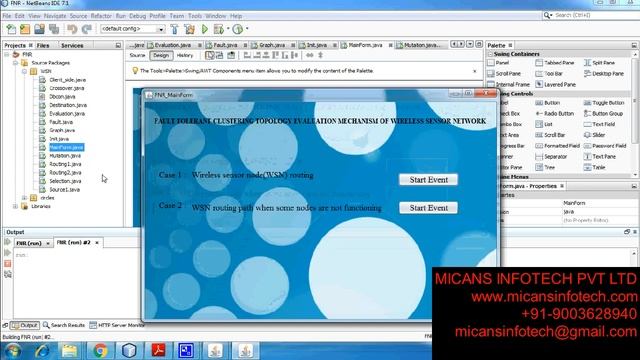Select Source1.java in project tree
The height and width of the screenshot is (360, 640).
(x=64, y=189)
